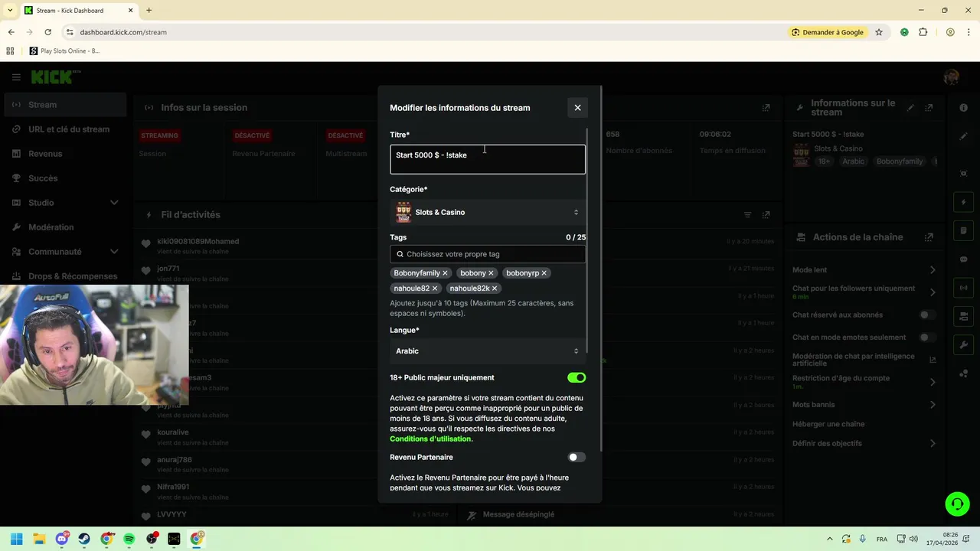
Task: Open the user avatar menu
Action: [952, 77]
